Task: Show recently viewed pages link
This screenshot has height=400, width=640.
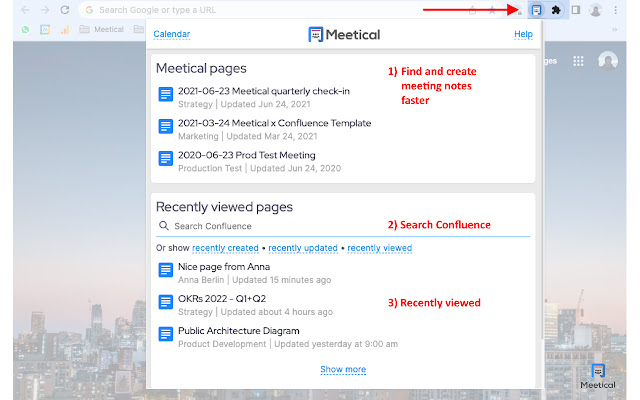Action: point(380,248)
